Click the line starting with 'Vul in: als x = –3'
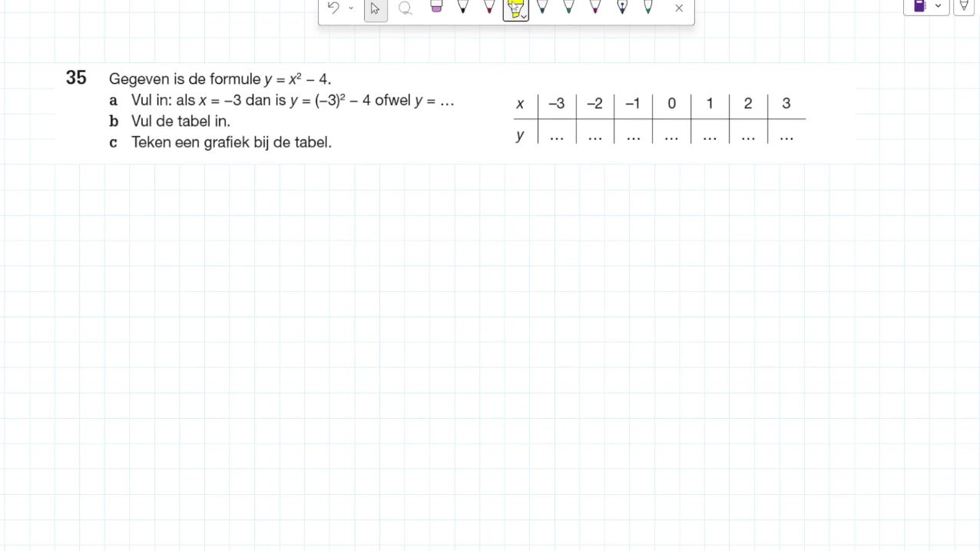The width and height of the screenshot is (980, 551). (x=293, y=101)
